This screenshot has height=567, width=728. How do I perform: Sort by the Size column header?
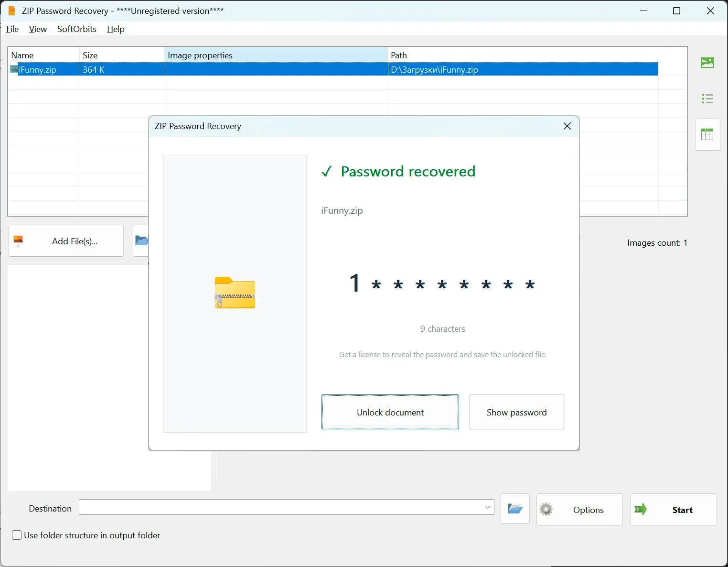[x=122, y=55]
